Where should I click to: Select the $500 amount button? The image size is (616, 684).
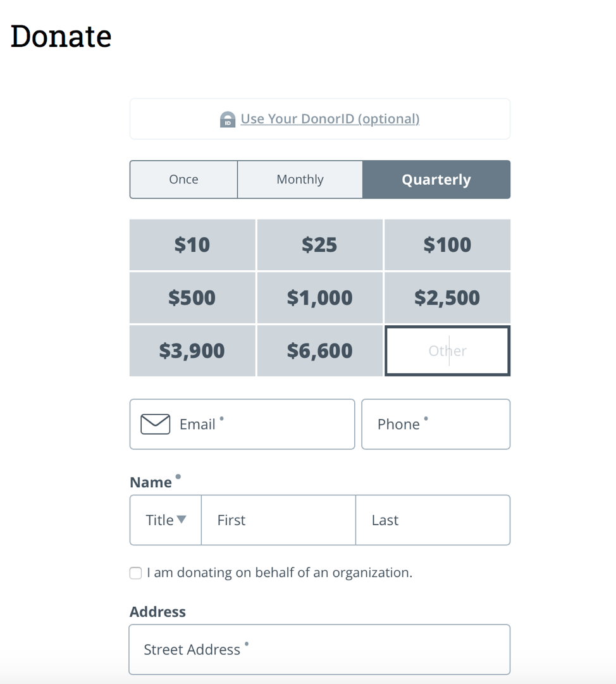click(x=192, y=298)
